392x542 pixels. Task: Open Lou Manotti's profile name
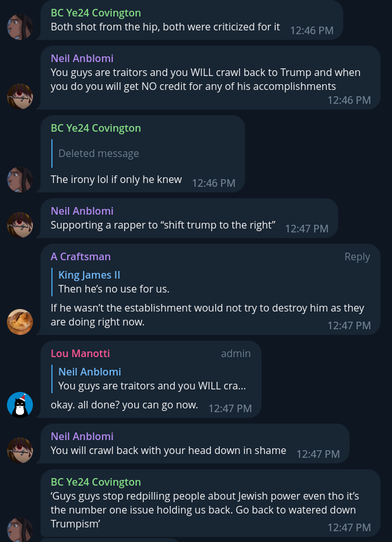coord(80,353)
